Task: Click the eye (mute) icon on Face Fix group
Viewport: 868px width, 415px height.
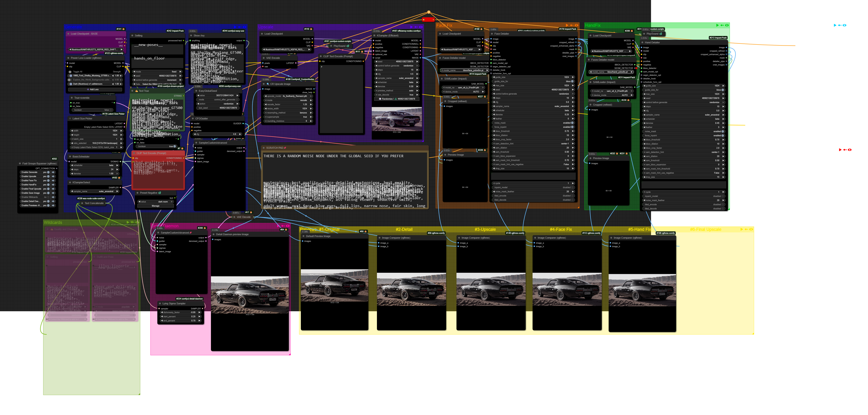Action: pyautogui.click(x=576, y=25)
